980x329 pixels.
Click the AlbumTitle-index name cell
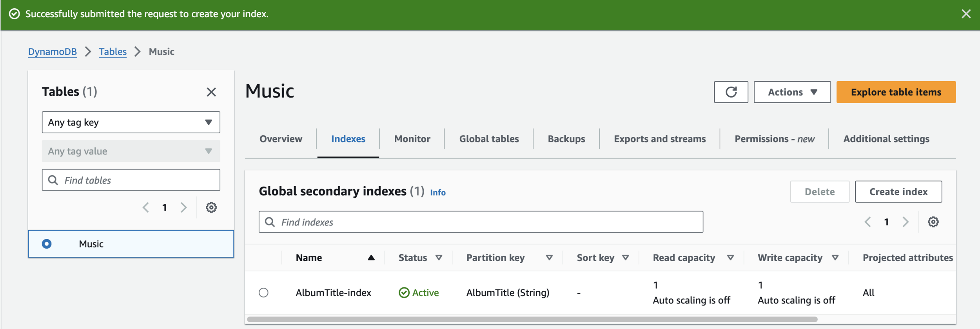tap(333, 293)
